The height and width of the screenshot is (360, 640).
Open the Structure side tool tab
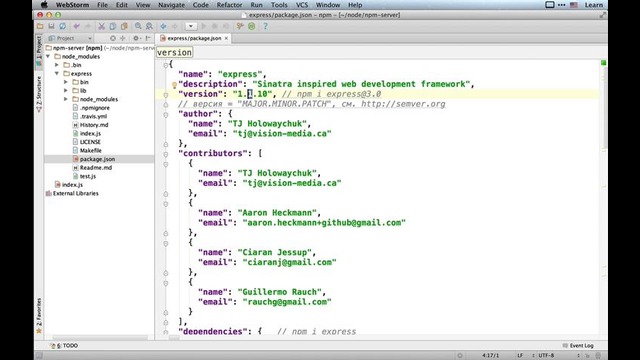pos(39,93)
